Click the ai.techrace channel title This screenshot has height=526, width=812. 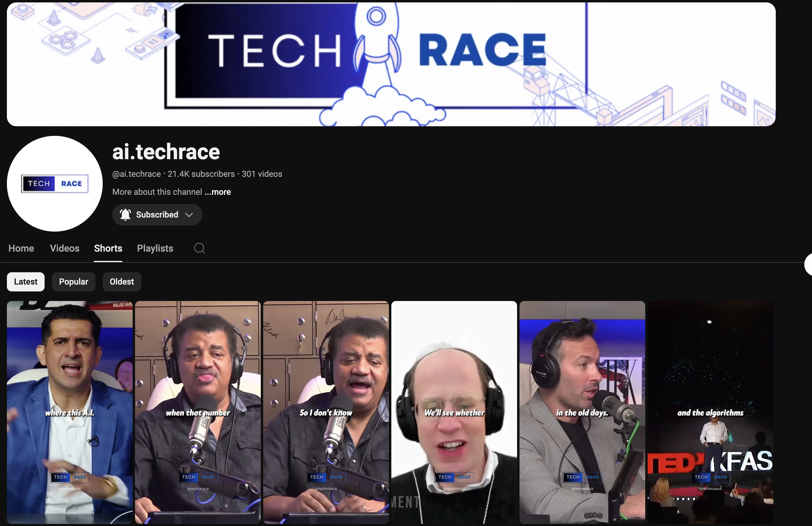click(x=166, y=152)
